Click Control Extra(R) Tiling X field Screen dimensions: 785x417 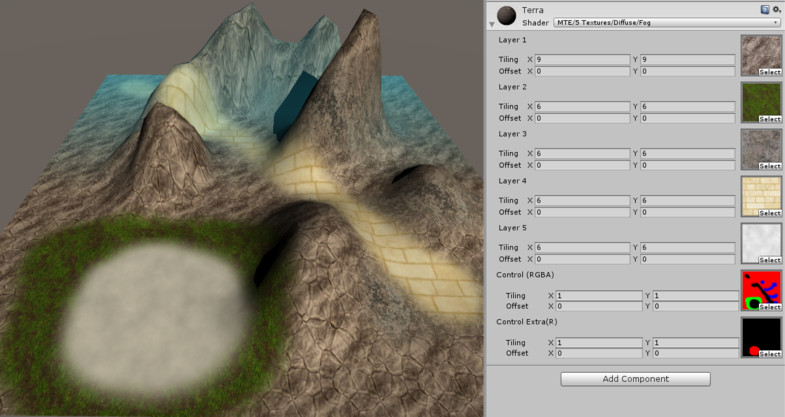tap(595, 342)
